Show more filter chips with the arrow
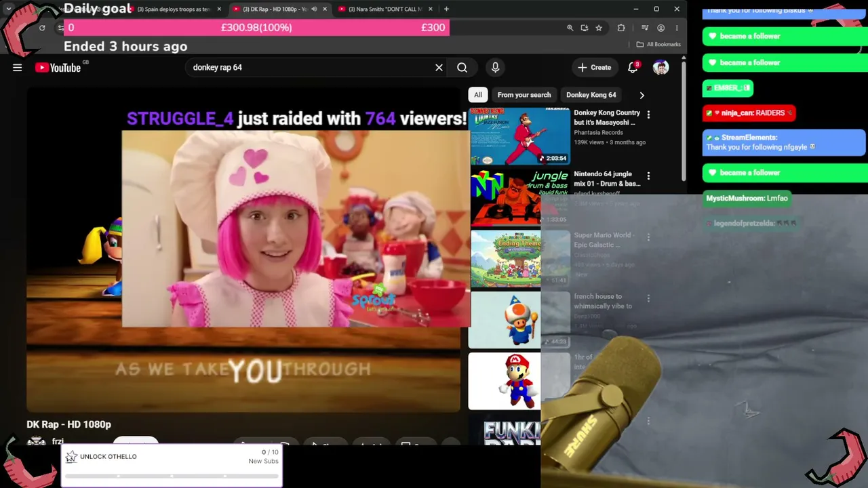 (x=642, y=95)
